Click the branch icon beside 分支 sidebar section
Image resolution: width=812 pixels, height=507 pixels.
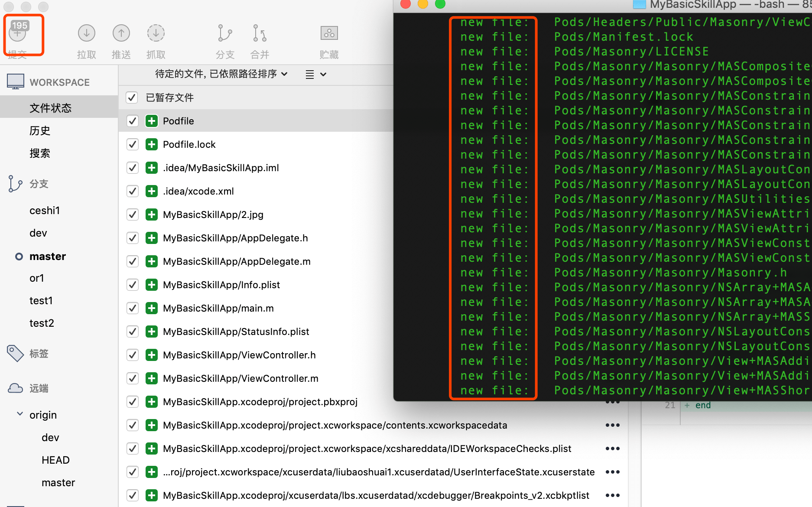(15, 184)
